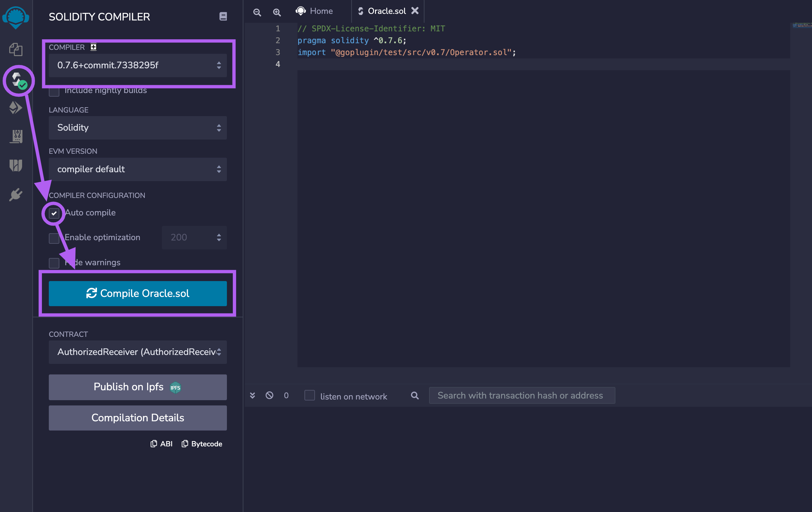Image resolution: width=812 pixels, height=512 pixels.
Task: Enable listen on network
Action: (x=309, y=396)
